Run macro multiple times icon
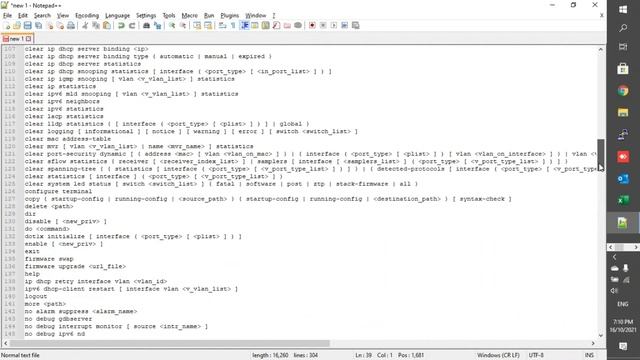Viewport: 640px width, 360px height. pos(344,25)
